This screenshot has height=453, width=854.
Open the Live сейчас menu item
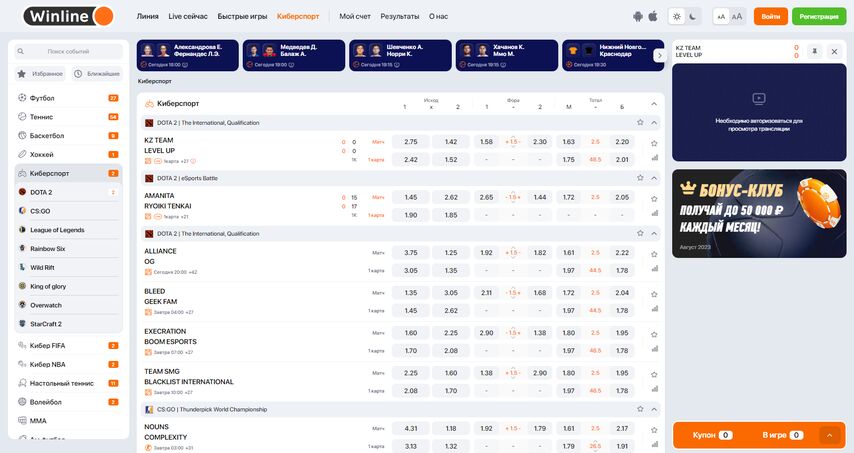(x=188, y=16)
